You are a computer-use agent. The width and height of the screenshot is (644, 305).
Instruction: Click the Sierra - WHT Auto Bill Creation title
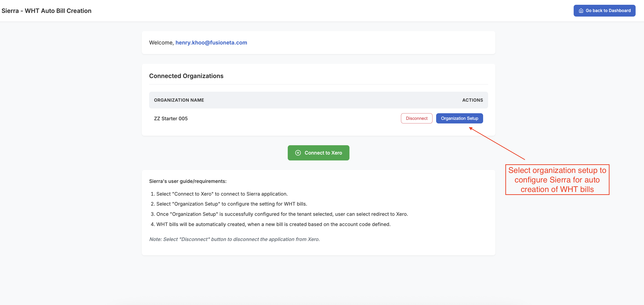(47, 11)
